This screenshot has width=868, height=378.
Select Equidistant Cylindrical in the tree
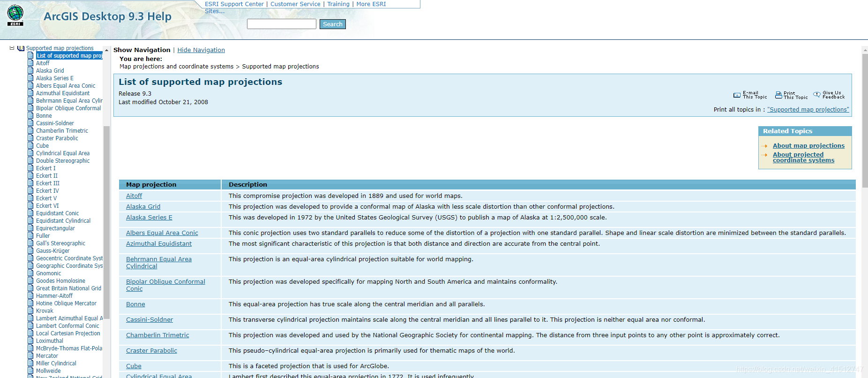click(63, 220)
